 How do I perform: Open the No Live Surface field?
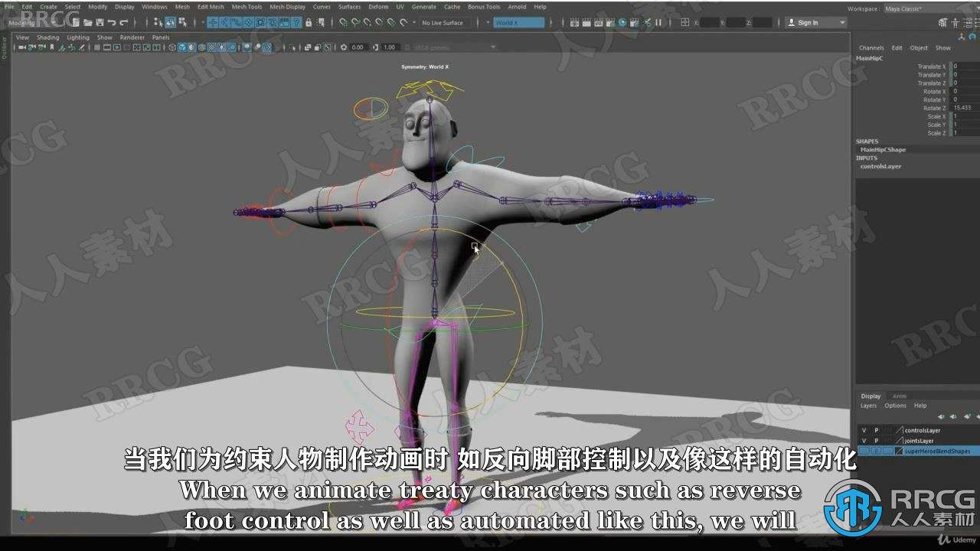point(443,22)
